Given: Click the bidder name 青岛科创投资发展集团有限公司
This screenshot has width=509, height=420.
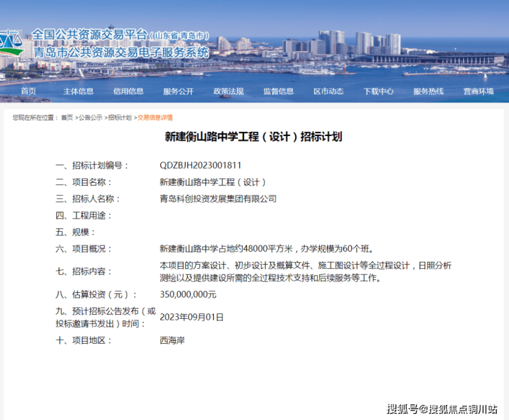Looking at the screenshot, I should [x=217, y=199].
